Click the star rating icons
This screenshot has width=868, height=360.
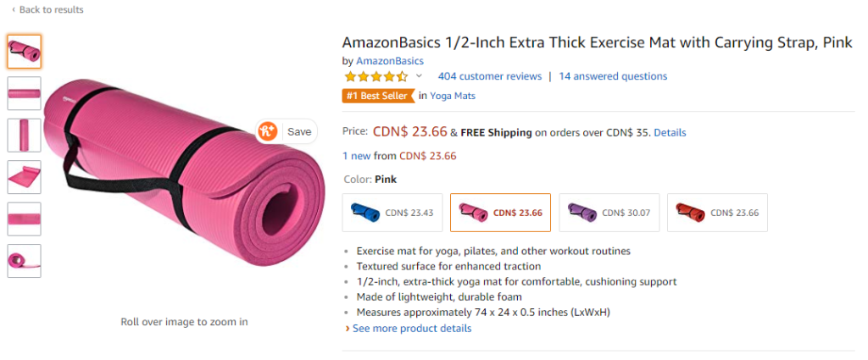coord(375,76)
